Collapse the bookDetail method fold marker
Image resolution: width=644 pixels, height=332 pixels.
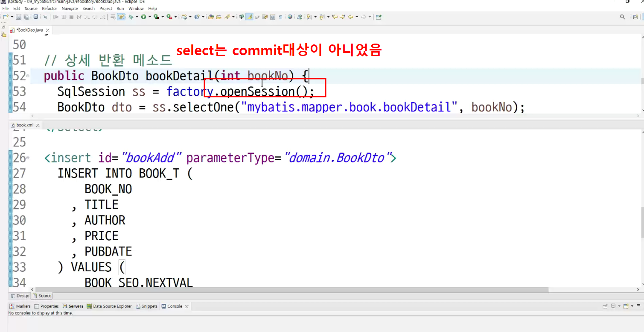tap(28, 76)
